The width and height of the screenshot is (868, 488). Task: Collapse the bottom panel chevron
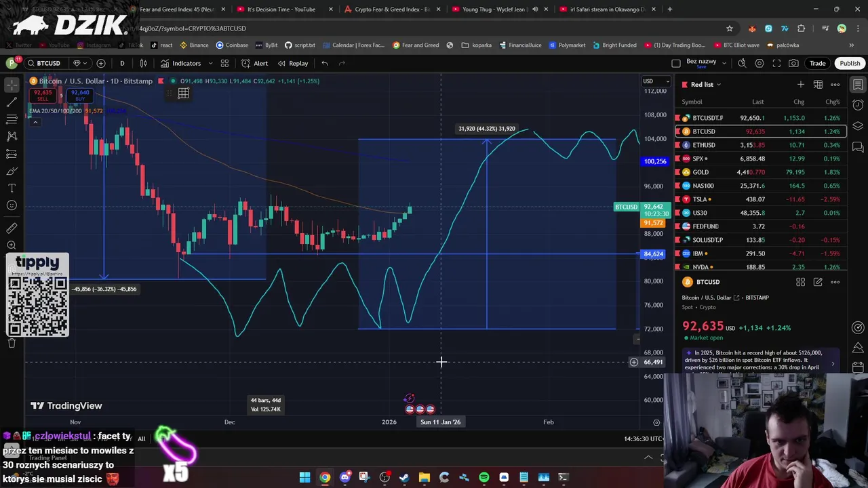click(648, 457)
